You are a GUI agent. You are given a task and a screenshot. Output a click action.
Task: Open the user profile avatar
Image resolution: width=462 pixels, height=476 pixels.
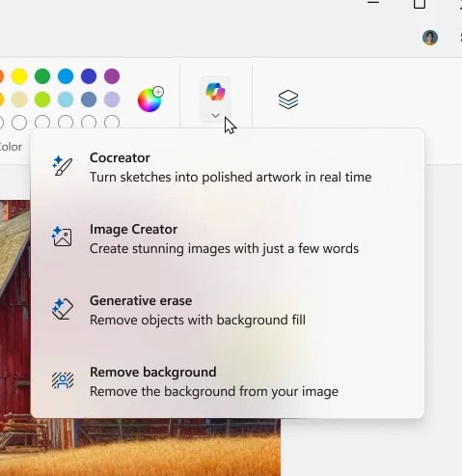[x=430, y=38]
